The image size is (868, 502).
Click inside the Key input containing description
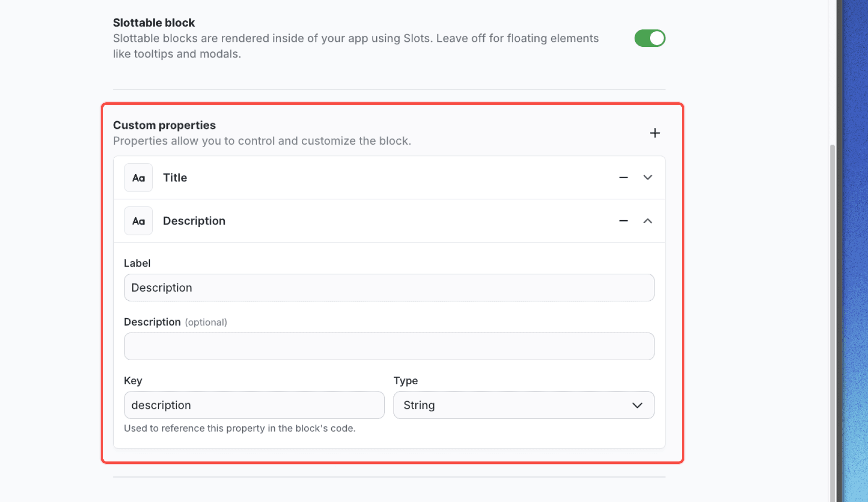[254, 405]
